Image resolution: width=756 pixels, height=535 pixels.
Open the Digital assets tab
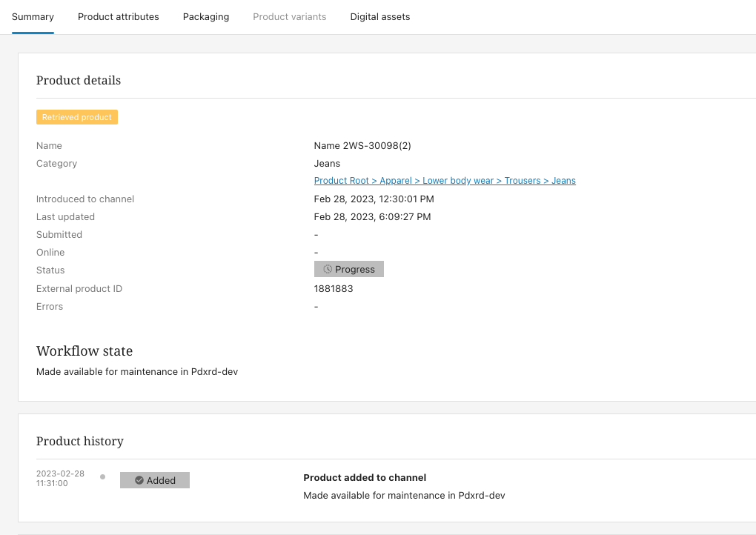pos(380,17)
